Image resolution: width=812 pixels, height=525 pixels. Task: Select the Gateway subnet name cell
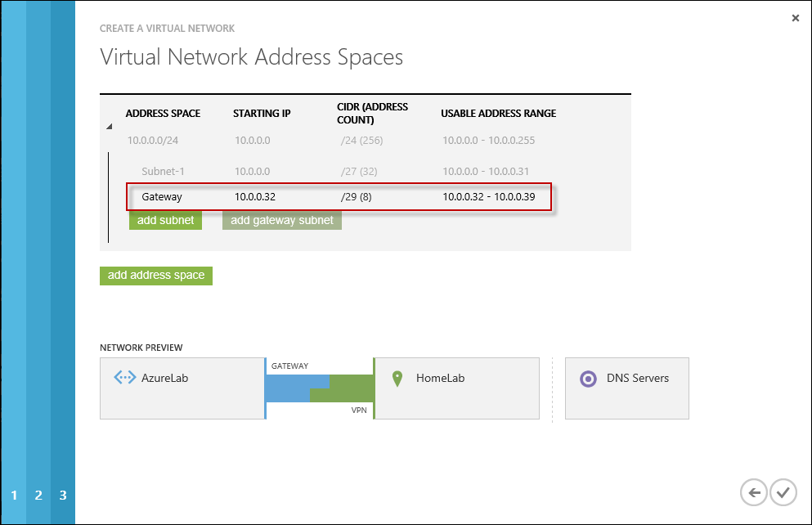tap(162, 197)
